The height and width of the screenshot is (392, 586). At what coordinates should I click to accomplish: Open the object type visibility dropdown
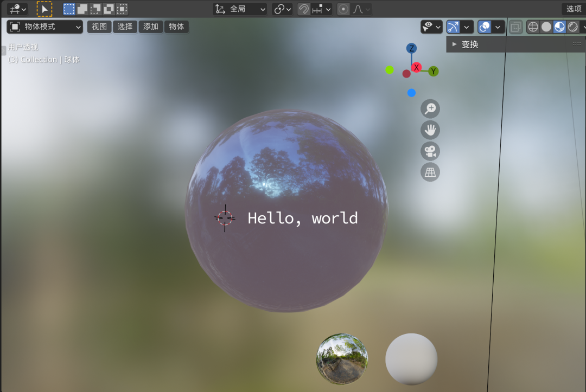pos(431,27)
